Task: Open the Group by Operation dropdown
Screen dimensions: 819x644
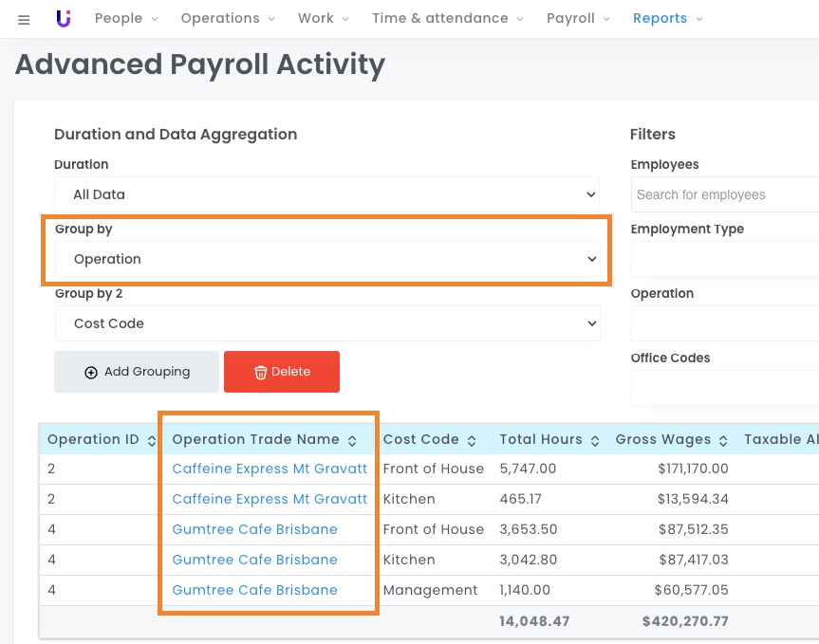Action: 326,259
